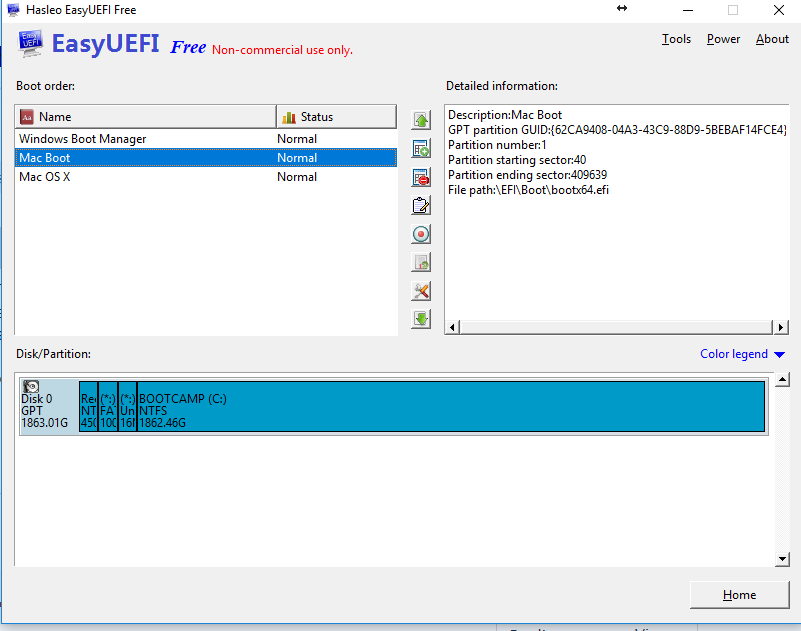Select the Mac Boot entry
The height and width of the screenshot is (631, 801).
pyautogui.click(x=206, y=158)
